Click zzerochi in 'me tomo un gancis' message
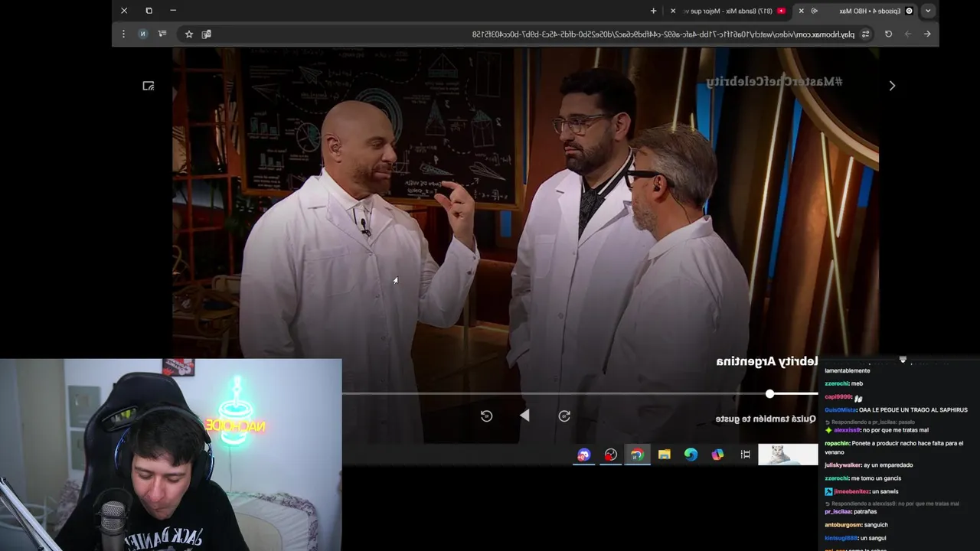The image size is (980, 551). [x=837, y=478]
